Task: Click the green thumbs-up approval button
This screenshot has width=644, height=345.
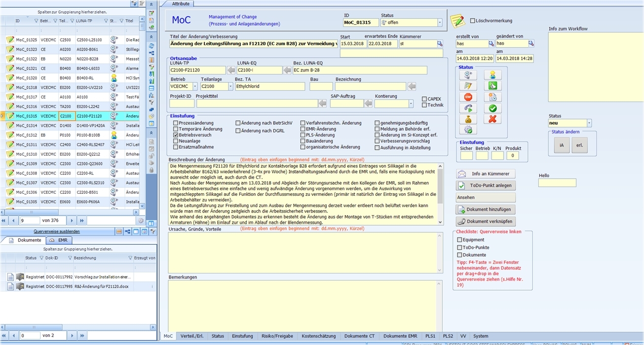Action: point(492,86)
